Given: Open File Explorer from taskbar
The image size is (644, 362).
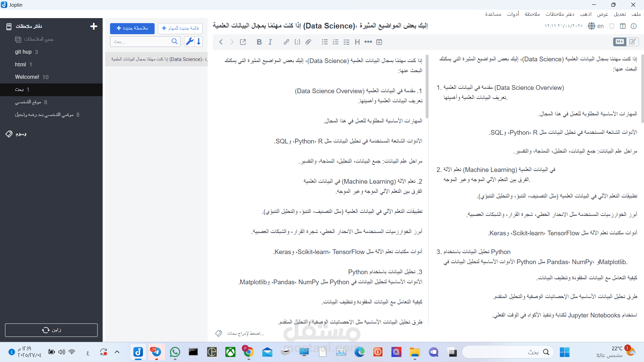Looking at the screenshot, I should click(x=415, y=352).
